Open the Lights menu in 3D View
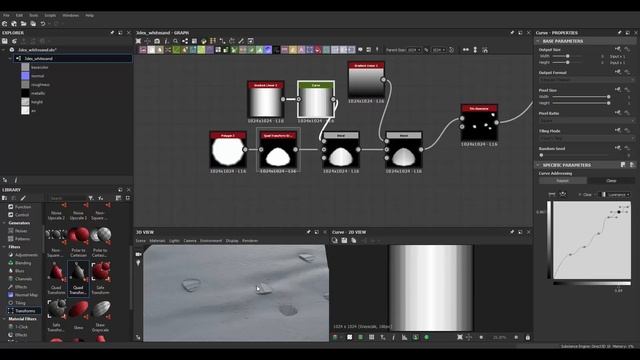The height and width of the screenshot is (360, 640). click(174, 241)
